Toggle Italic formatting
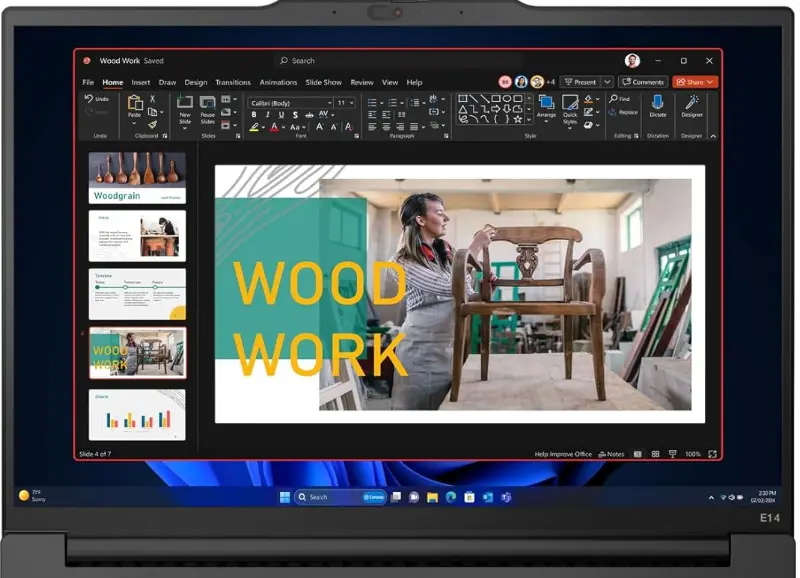The height and width of the screenshot is (578, 800). tap(267, 114)
